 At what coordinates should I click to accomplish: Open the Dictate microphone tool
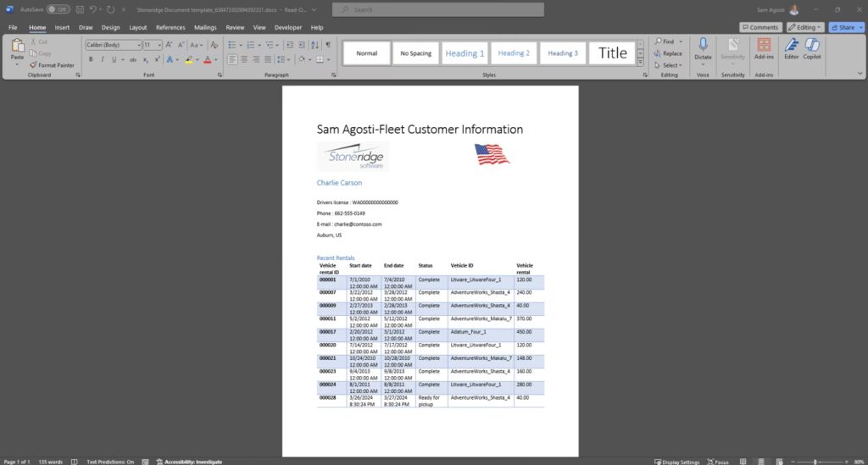point(703,47)
